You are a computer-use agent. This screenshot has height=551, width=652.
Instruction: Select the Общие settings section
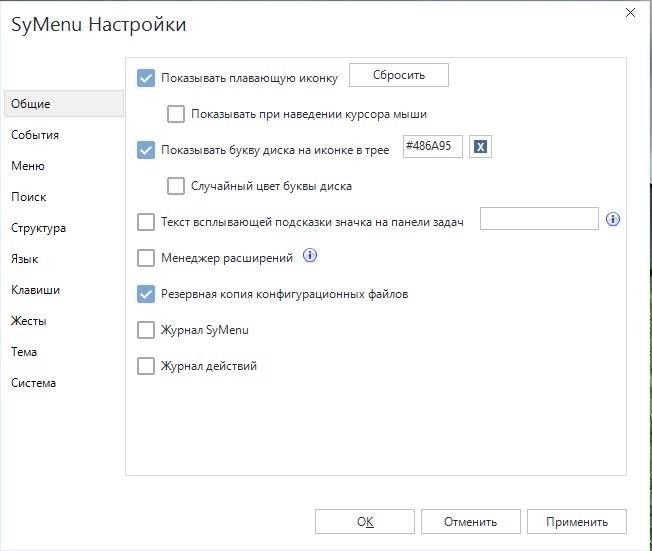pos(64,104)
